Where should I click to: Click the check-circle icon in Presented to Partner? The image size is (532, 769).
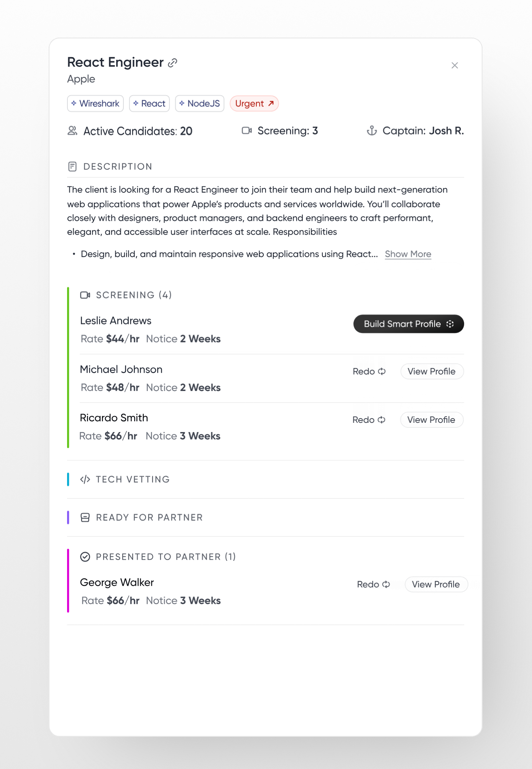tap(85, 557)
